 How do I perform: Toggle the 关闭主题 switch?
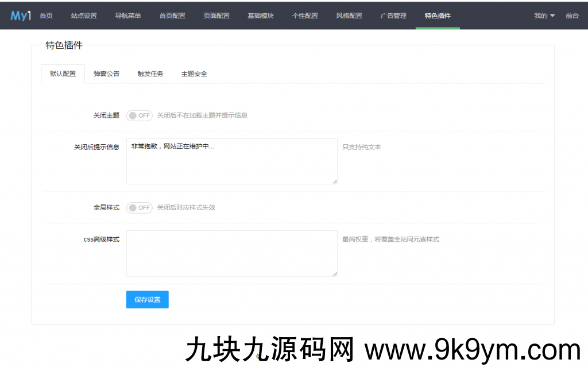(x=139, y=115)
